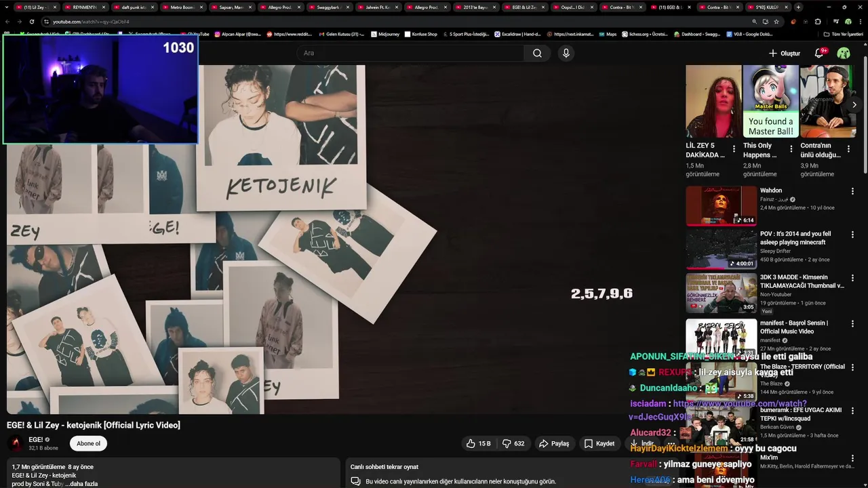
Task: Open the Konfuse Shop bookmark
Action: point(420,34)
